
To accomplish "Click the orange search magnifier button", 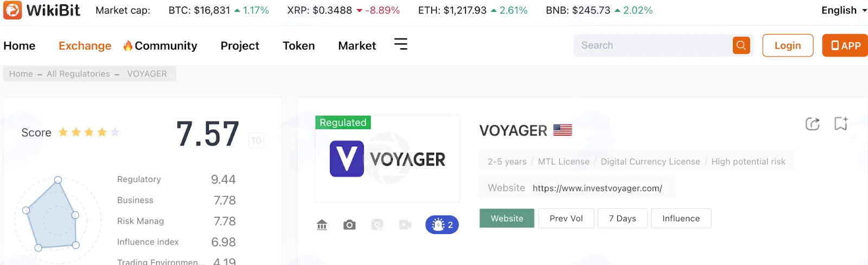I will click(741, 46).
